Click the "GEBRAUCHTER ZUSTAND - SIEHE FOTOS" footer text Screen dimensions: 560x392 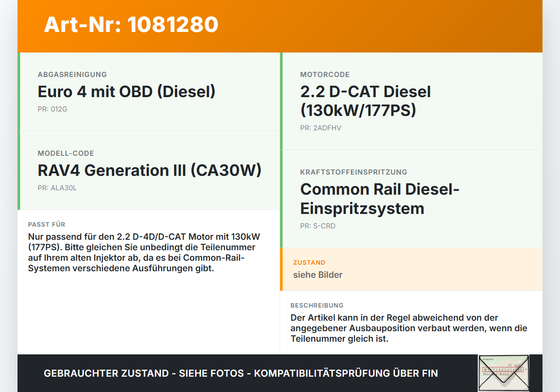pyautogui.click(x=241, y=373)
